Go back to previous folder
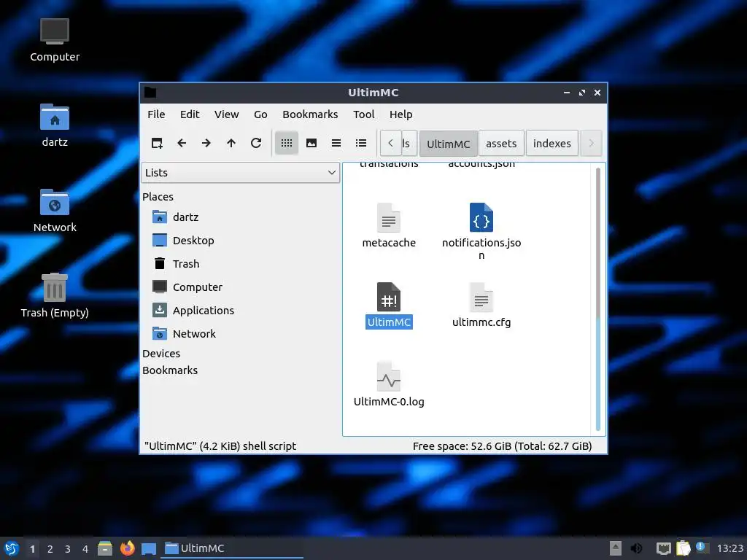 (182, 143)
